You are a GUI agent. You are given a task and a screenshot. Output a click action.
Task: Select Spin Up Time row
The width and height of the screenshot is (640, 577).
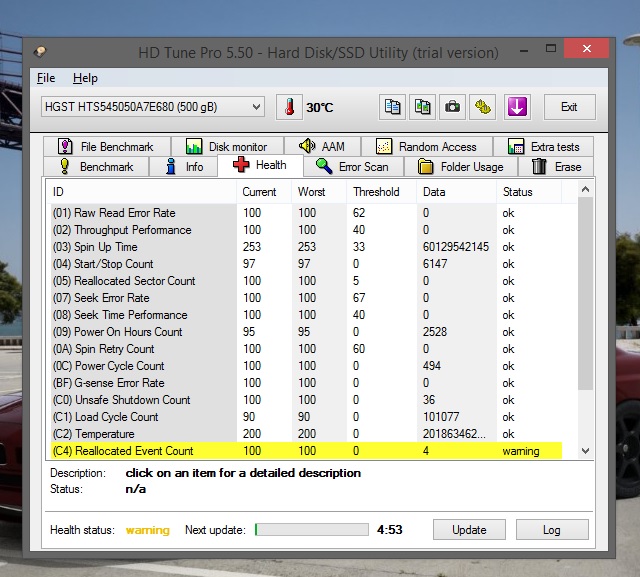pos(306,247)
